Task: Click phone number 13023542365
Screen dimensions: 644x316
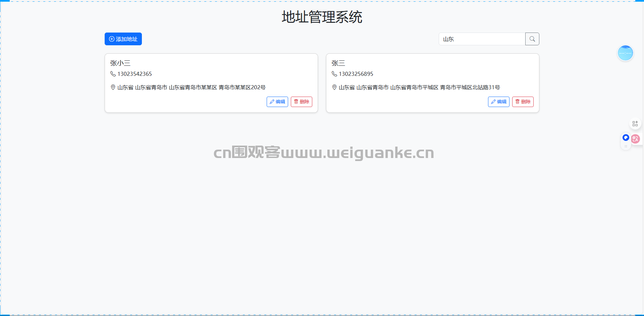Action: (135, 74)
